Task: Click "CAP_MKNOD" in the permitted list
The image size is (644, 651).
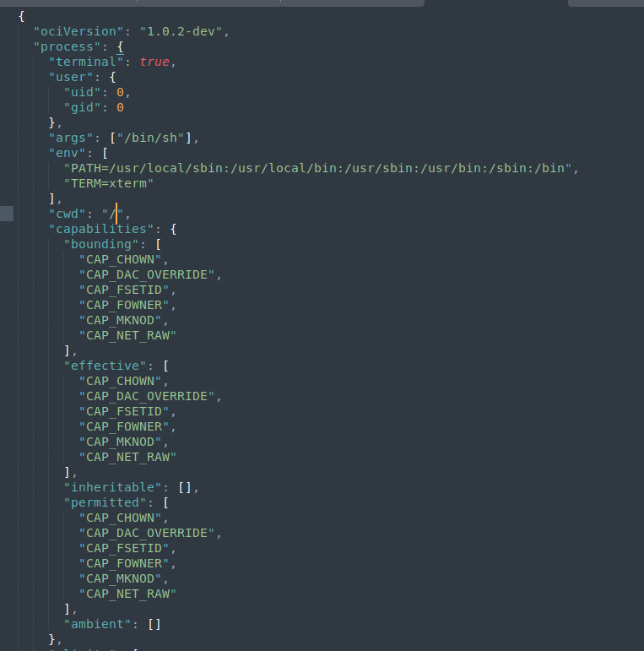Action: 120,578
